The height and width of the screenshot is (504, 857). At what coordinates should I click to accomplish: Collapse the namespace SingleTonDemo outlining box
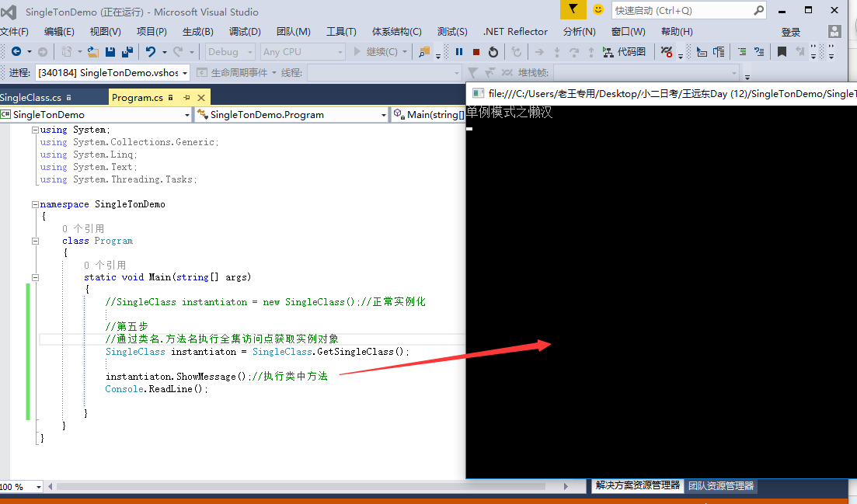tap(35, 204)
